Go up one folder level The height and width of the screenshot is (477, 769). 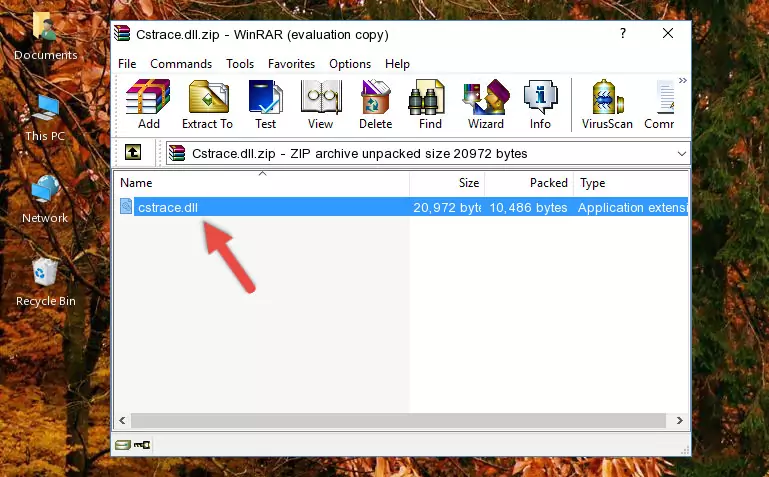133,152
